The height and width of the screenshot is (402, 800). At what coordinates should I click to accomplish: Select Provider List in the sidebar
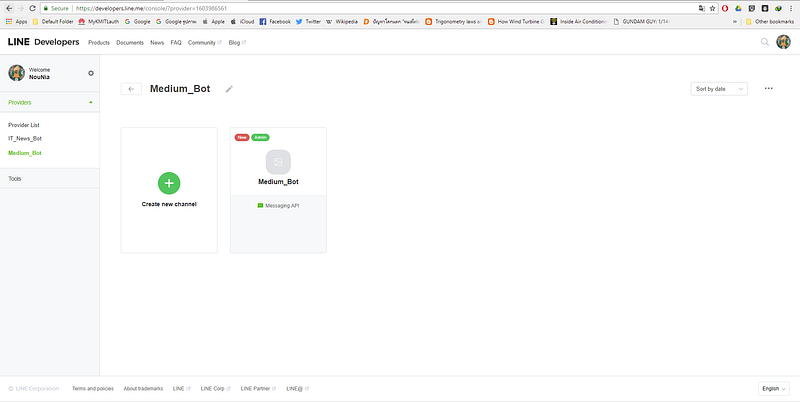point(24,125)
